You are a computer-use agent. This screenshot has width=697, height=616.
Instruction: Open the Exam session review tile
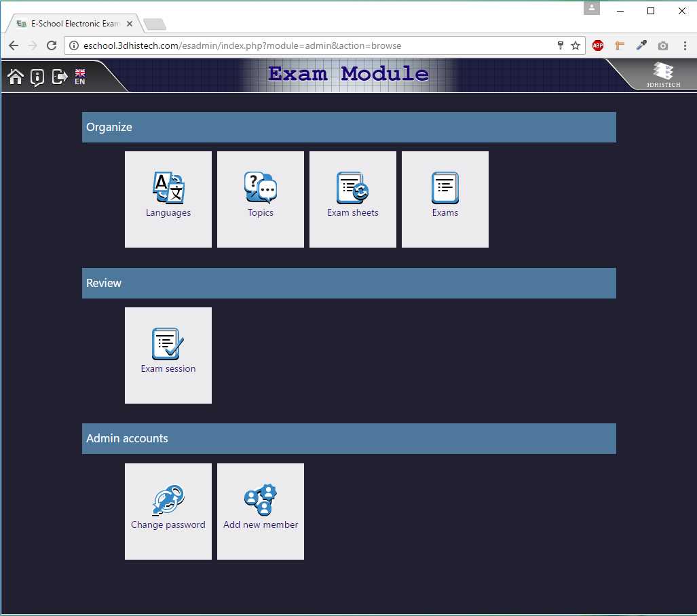(168, 355)
